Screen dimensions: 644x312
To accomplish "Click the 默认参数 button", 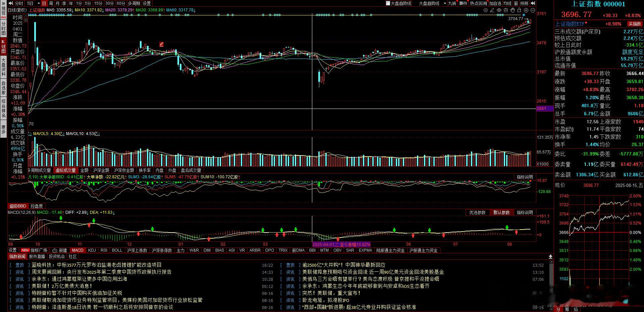I will coord(501,212).
